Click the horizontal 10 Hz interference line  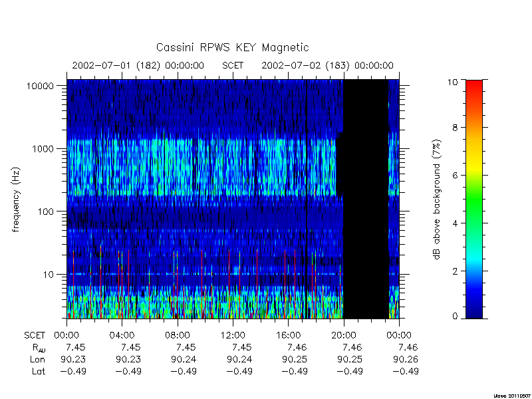point(205,274)
